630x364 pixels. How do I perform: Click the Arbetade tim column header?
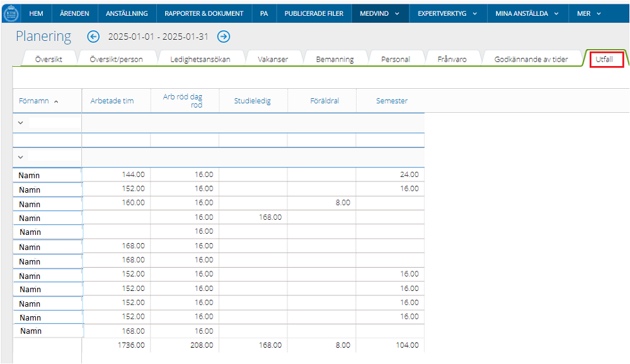[112, 101]
